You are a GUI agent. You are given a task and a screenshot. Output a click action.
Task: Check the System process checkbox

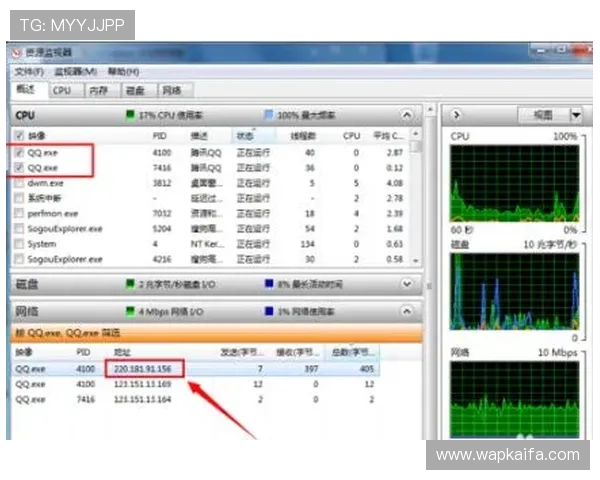[x=19, y=244]
